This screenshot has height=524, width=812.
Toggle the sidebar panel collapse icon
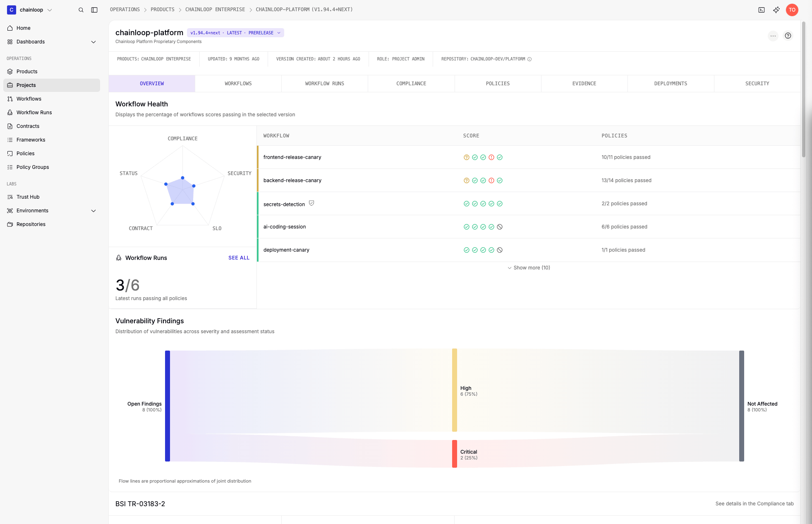(94, 10)
